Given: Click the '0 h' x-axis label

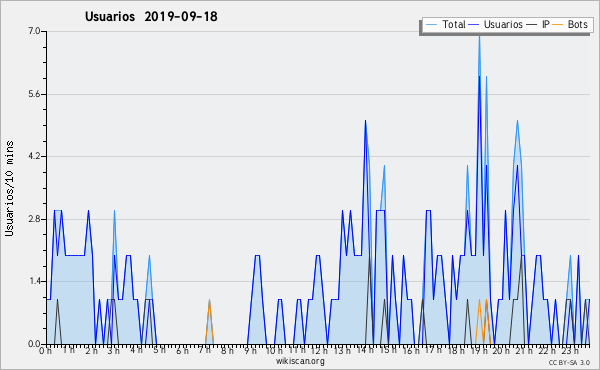Looking at the screenshot, I should click(46, 350).
